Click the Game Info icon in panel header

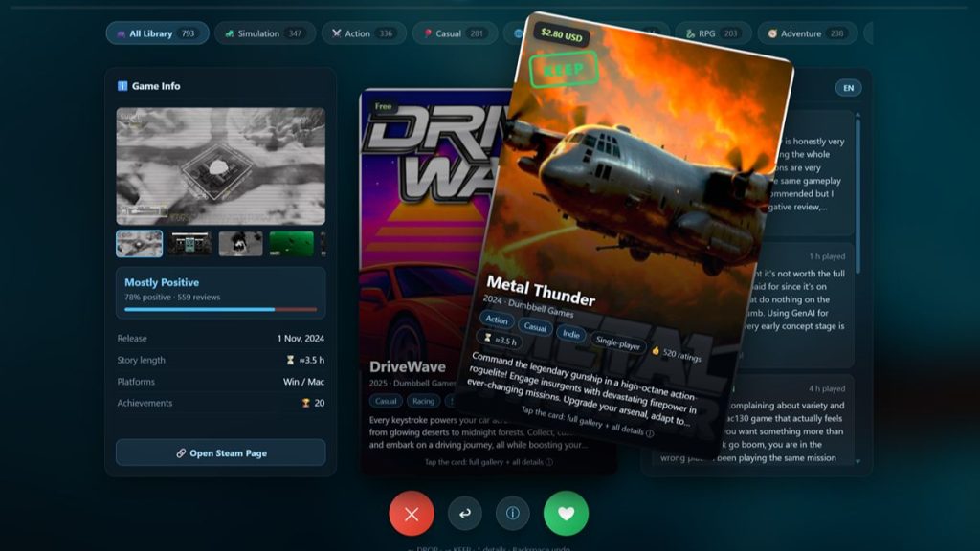point(122,86)
